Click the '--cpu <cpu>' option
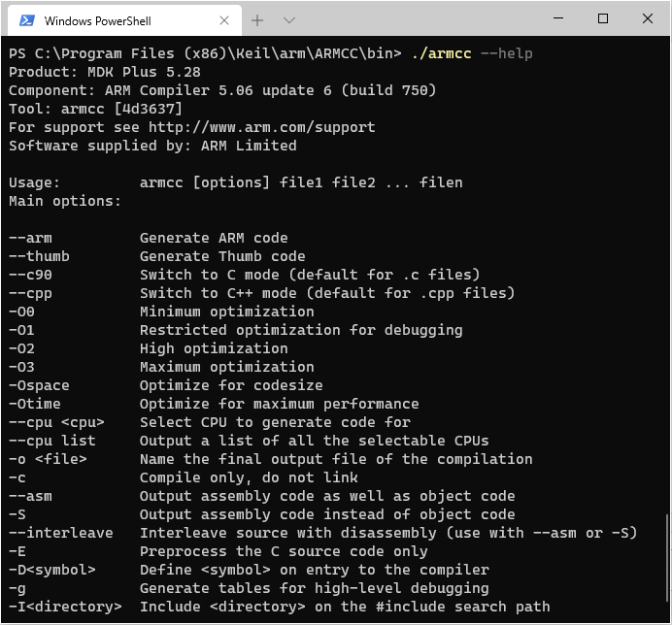Viewport: 672px width, 625px height. point(56,422)
